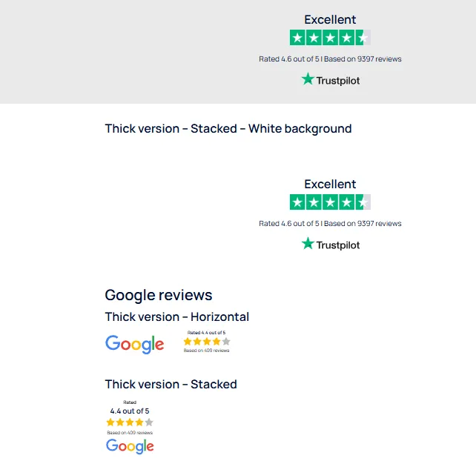Screen dimensions: 476x461
Task: Click 'Thick version – Stacked – White background' heading
Action: click(x=228, y=129)
